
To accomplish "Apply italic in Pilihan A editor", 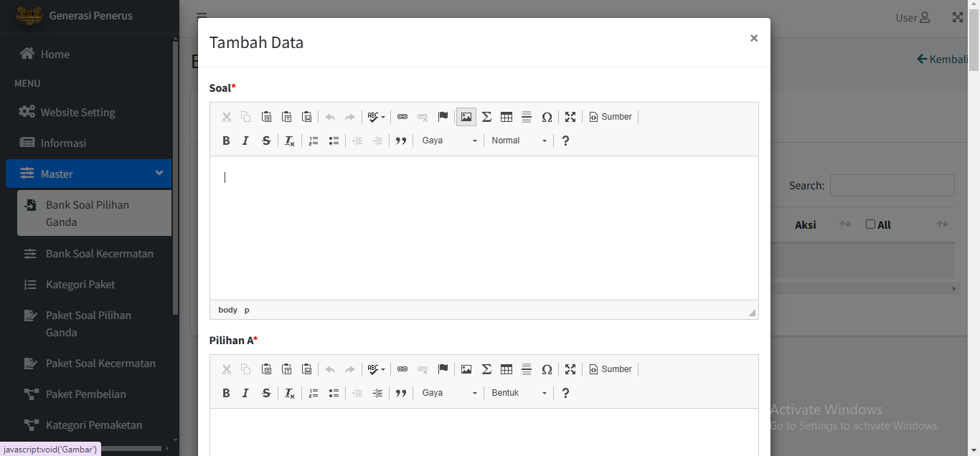I will (245, 393).
